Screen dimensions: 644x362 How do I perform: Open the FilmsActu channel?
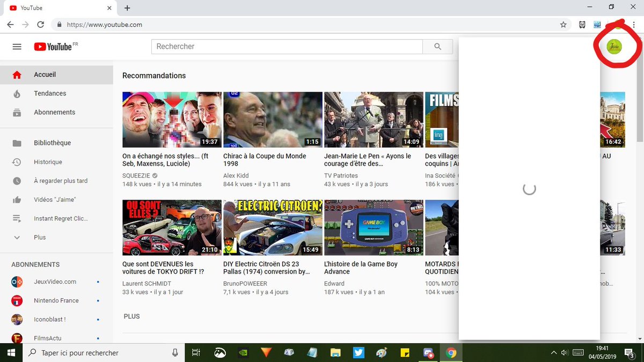coord(56,338)
